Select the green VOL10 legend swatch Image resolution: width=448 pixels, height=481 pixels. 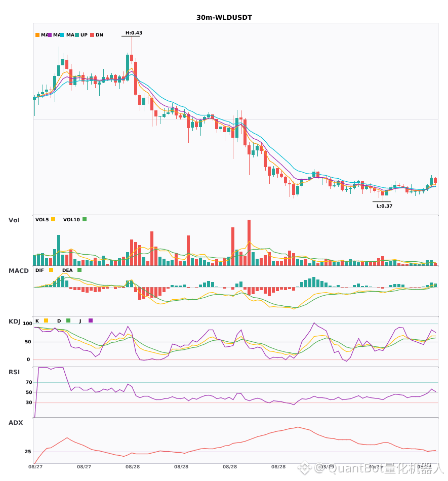(x=85, y=219)
